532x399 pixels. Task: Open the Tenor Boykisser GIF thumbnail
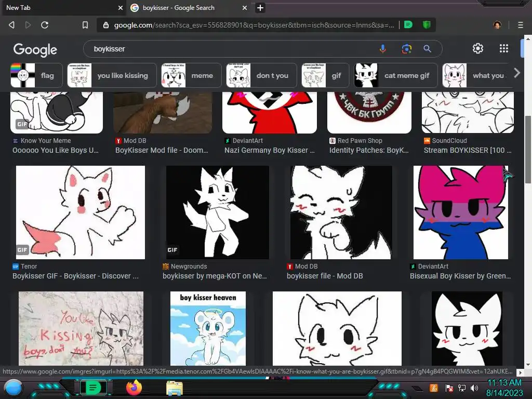pos(81,212)
